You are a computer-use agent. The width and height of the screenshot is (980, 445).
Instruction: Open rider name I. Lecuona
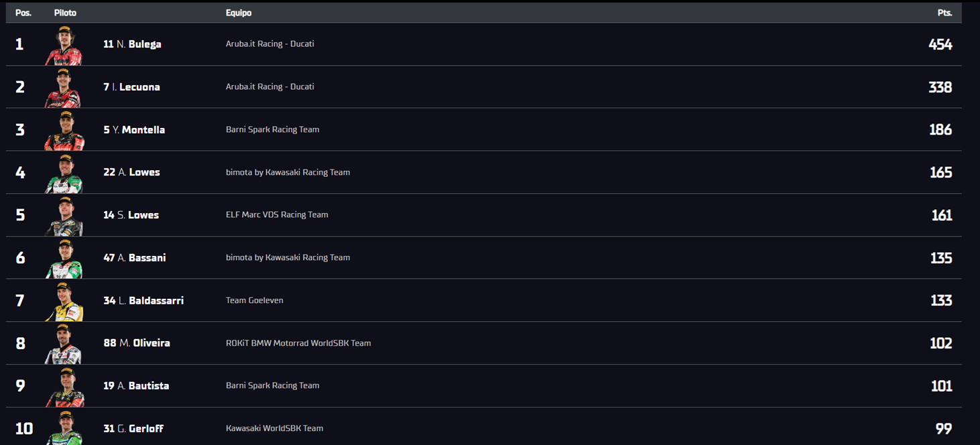coord(131,87)
